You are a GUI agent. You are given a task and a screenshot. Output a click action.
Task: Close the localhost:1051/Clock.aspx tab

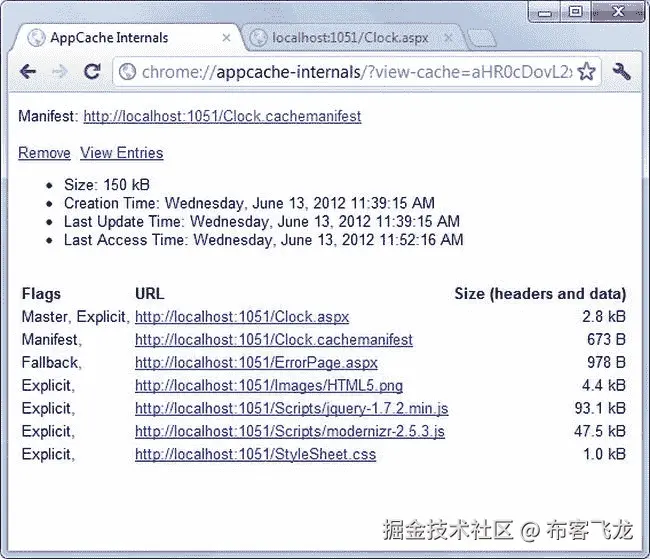[x=448, y=38]
